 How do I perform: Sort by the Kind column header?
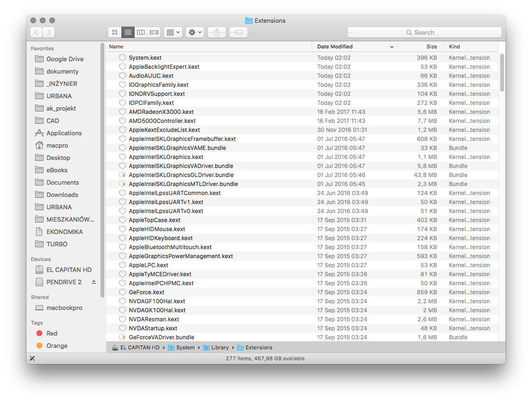tap(471, 47)
